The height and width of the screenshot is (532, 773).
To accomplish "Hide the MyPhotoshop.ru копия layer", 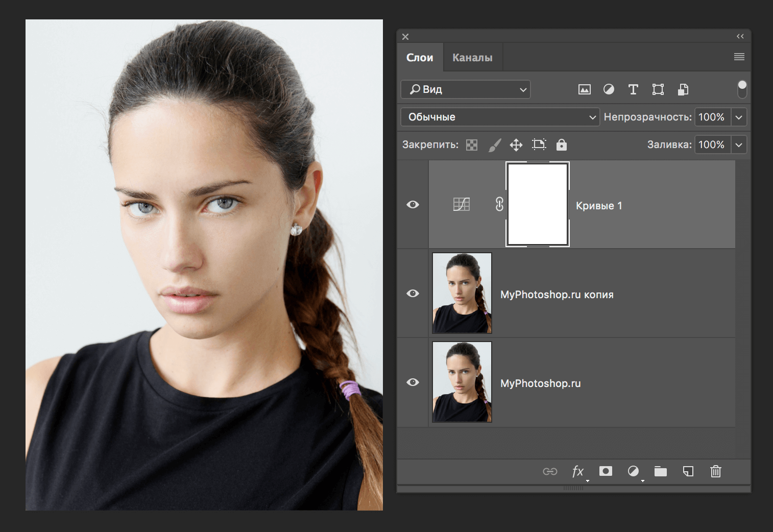I will (413, 294).
